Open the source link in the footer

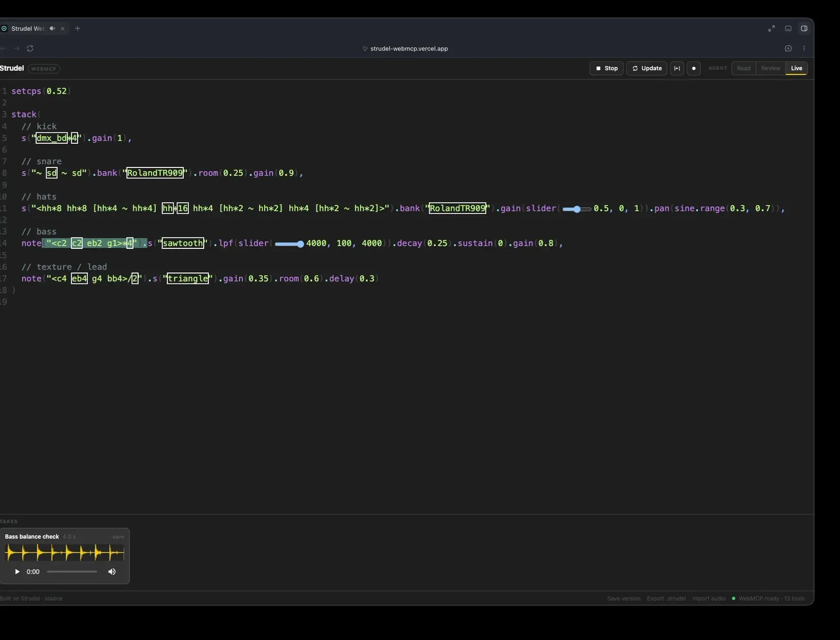click(x=53, y=599)
